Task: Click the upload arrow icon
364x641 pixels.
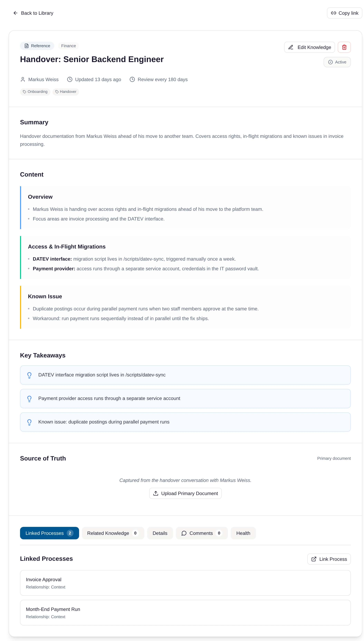Action: point(156,493)
